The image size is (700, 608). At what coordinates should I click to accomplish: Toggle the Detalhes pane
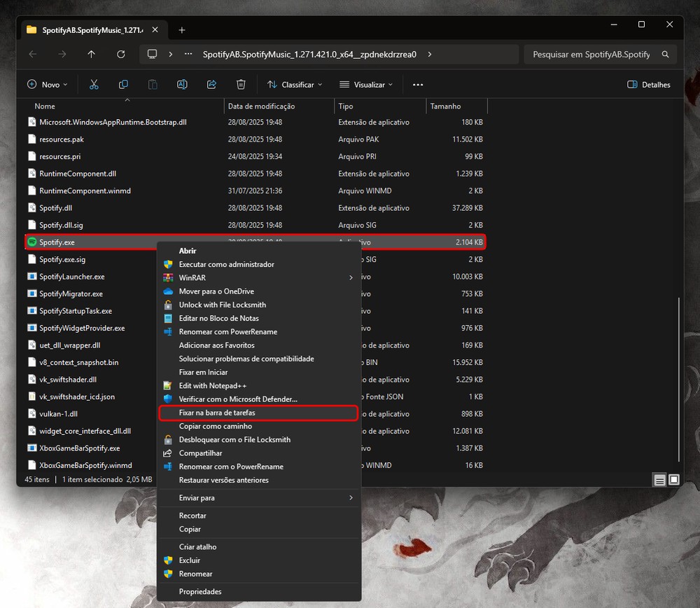point(649,85)
